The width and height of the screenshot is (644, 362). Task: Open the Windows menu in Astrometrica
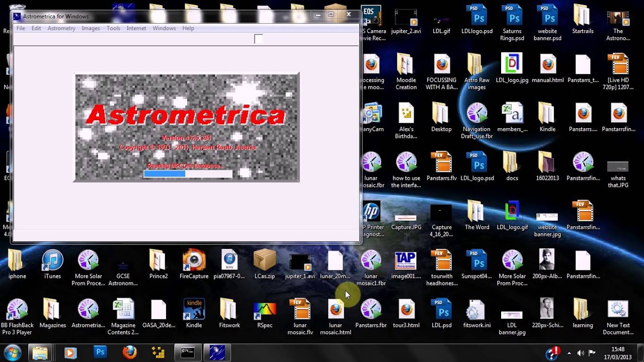(165, 28)
